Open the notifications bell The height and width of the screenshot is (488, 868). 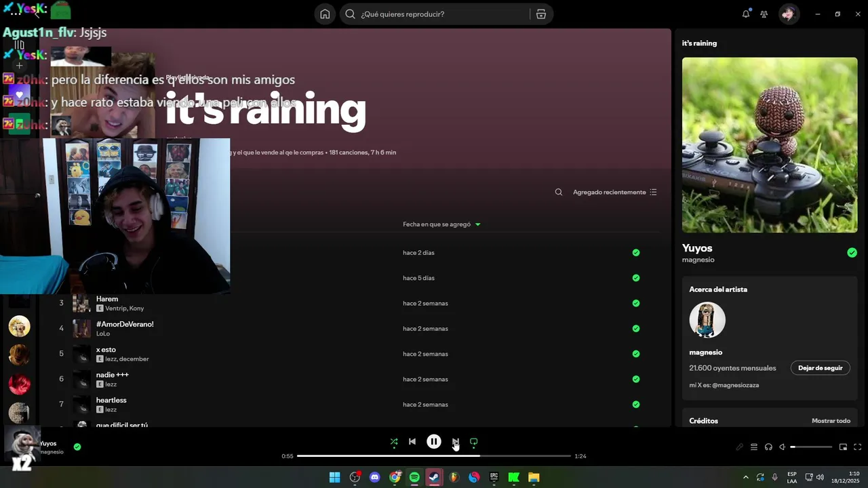coord(746,14)
